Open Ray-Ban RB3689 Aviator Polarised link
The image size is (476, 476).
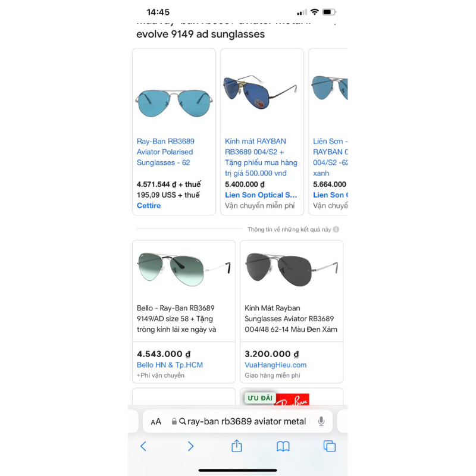[x=165, y=152]
